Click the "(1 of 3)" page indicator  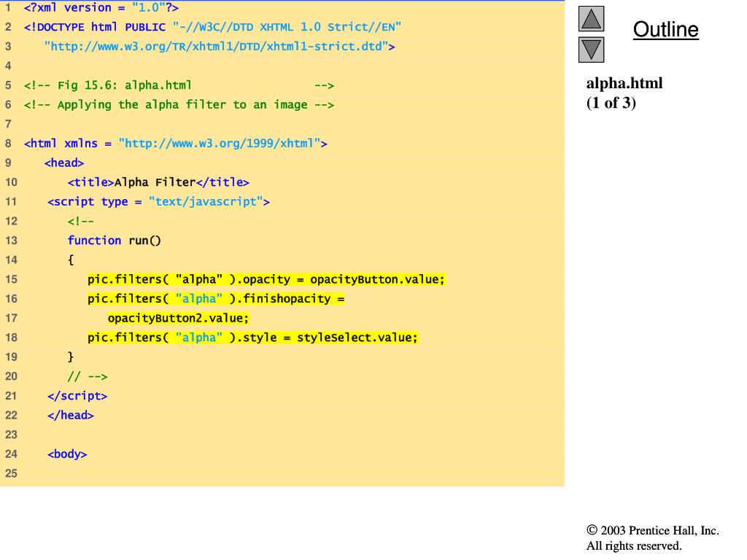click(x=611, y=103)
